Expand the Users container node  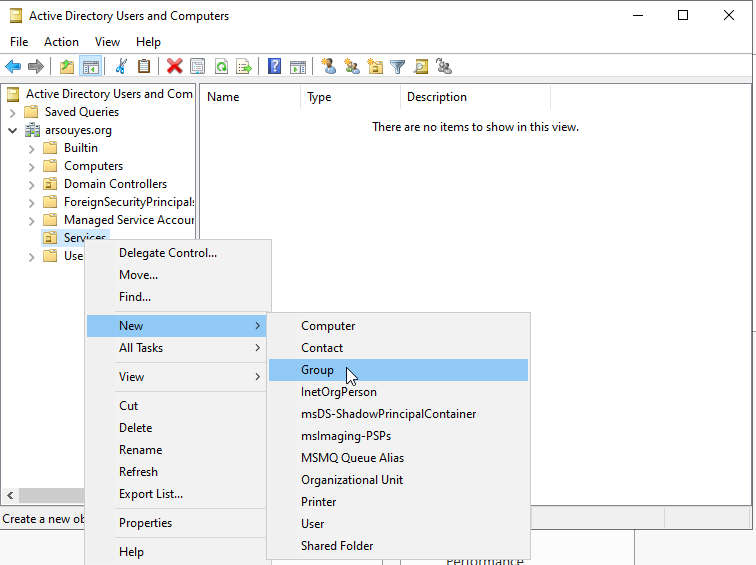pos(31,257)
